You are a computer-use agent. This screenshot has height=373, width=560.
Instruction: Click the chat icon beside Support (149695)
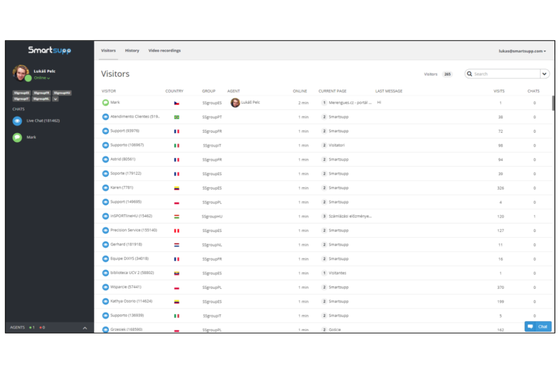105,202
